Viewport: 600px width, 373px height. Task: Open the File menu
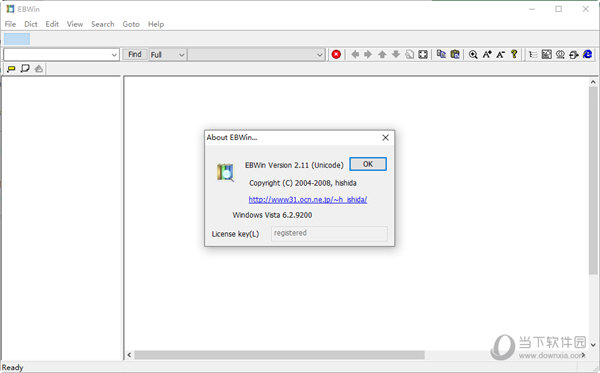pyautogui.click(x=10, y=24)
